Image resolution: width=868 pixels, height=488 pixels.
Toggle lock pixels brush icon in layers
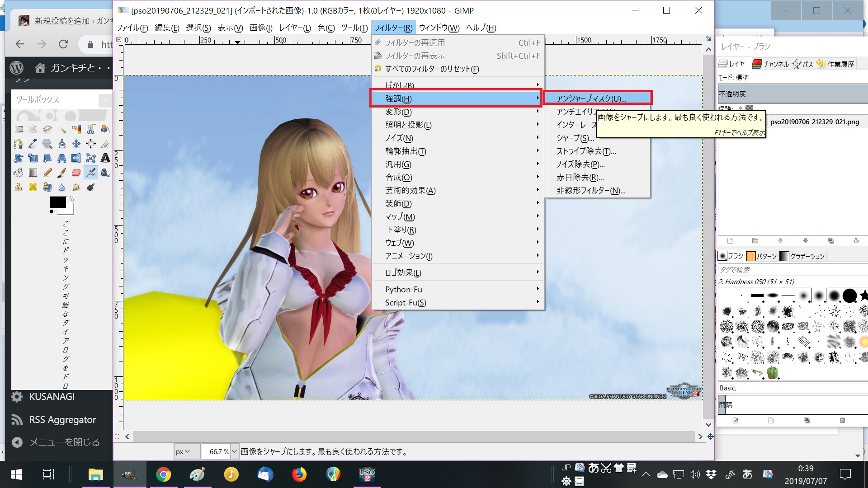pyautogui.click(x=740, y=108)
